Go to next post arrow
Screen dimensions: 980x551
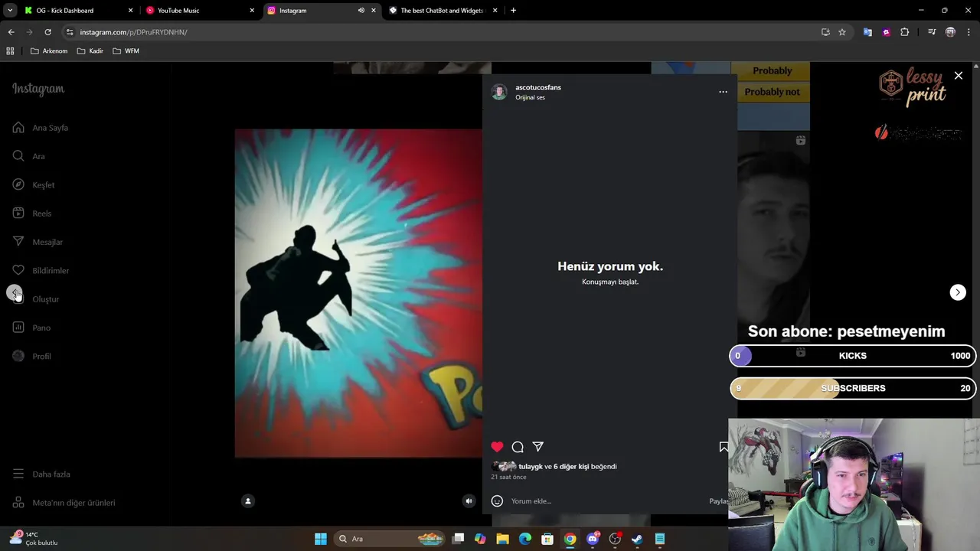pos(958,292)
